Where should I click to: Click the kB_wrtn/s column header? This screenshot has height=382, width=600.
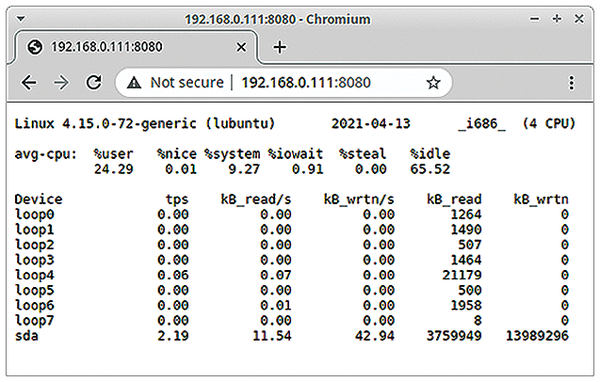(359, 200)
